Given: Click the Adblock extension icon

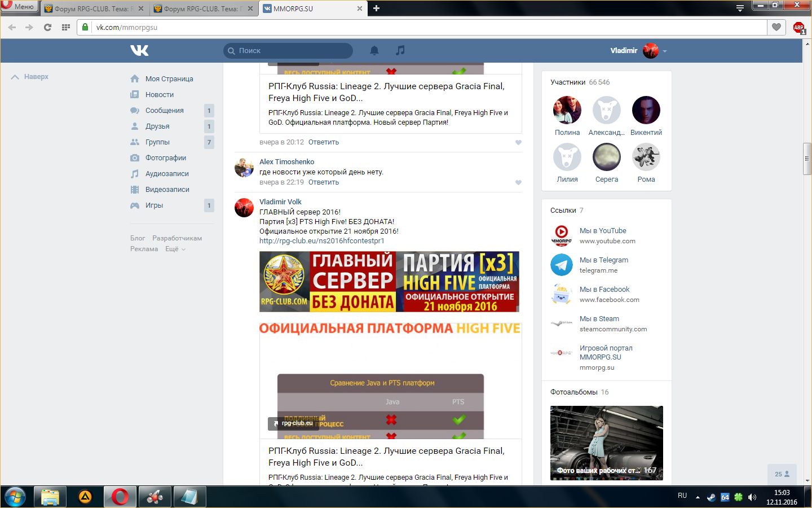Looking at the screenshot, I should [798, 27].
